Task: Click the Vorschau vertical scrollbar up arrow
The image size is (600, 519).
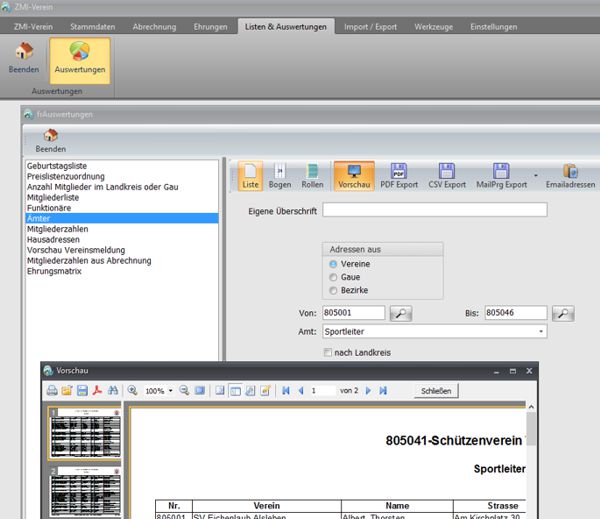Action: [x=531, y=407]
